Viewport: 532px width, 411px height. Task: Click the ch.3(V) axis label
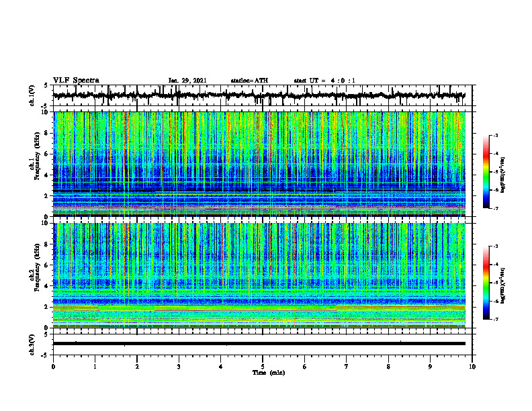[32, 345]
